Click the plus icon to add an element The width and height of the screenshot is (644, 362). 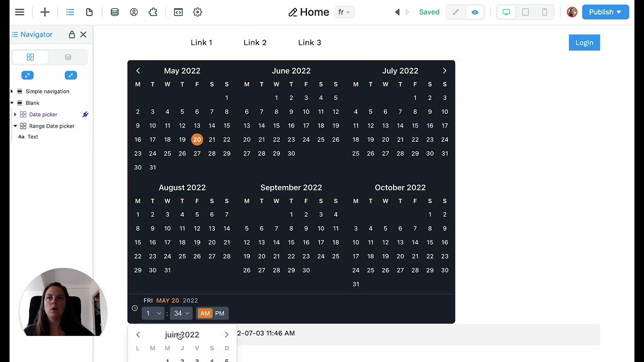click(x=45, y=12)
